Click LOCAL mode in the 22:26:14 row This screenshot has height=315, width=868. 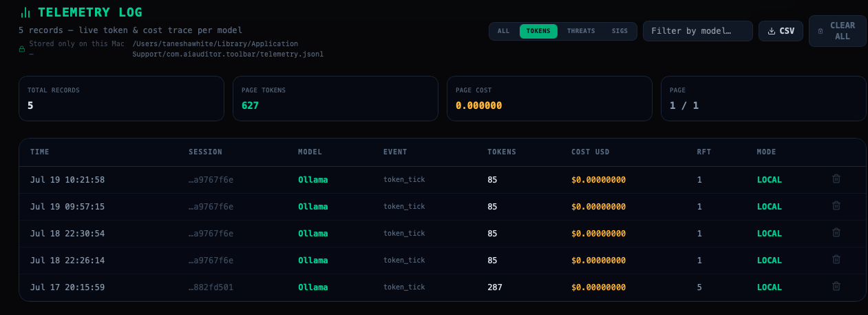point(770,260)
